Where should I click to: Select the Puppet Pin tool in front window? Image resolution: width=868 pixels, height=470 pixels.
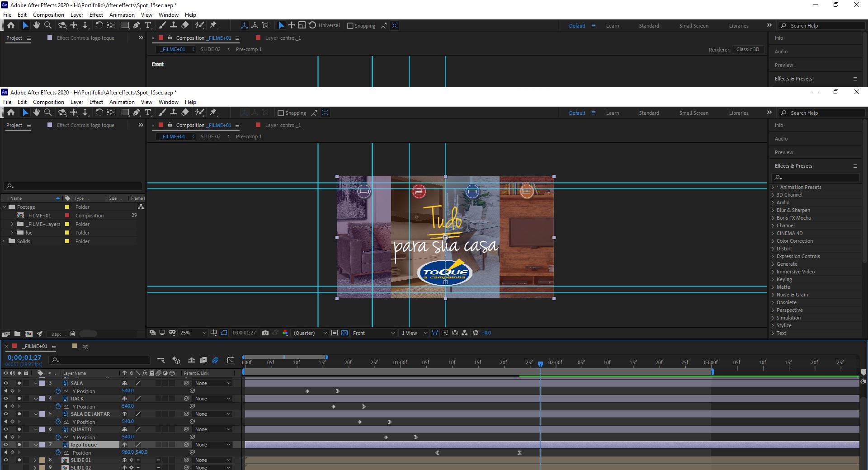[213, 113]
